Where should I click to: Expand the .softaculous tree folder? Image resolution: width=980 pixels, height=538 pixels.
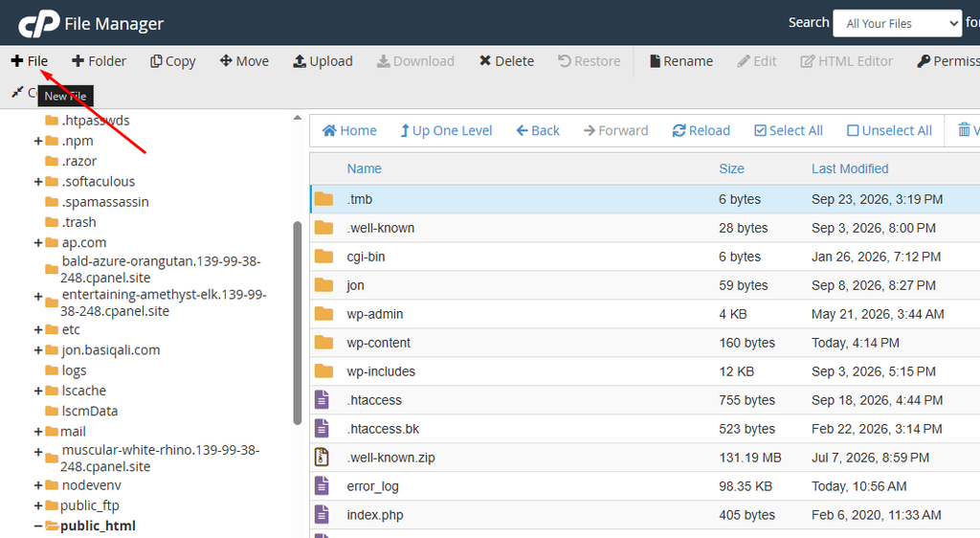click(38, 182)
